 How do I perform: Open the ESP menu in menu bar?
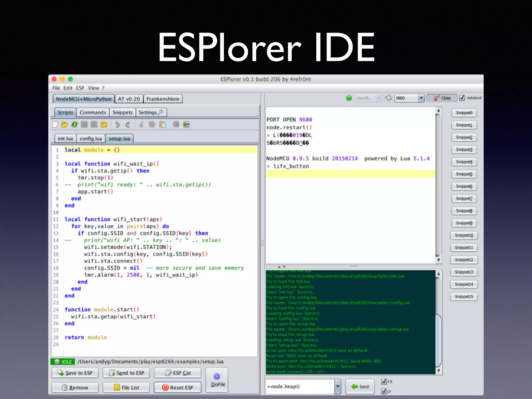pyautogui.click(x=80, y=88)
